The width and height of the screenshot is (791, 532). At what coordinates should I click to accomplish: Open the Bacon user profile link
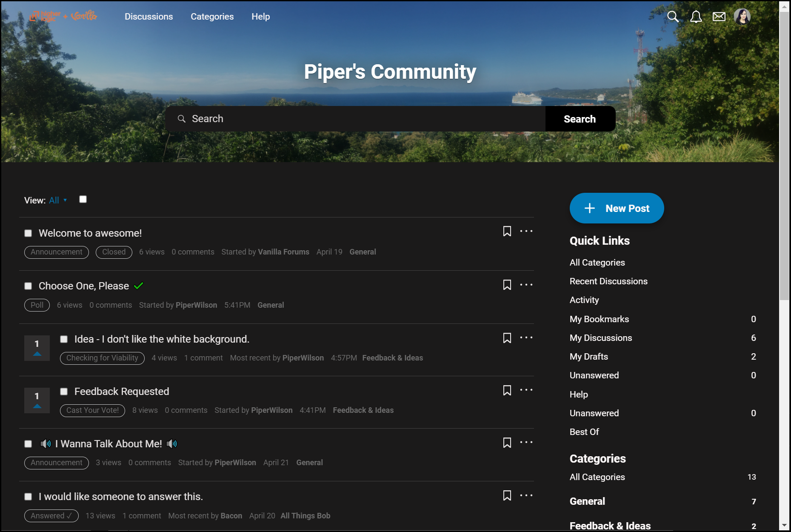click(x=231, y=516)
